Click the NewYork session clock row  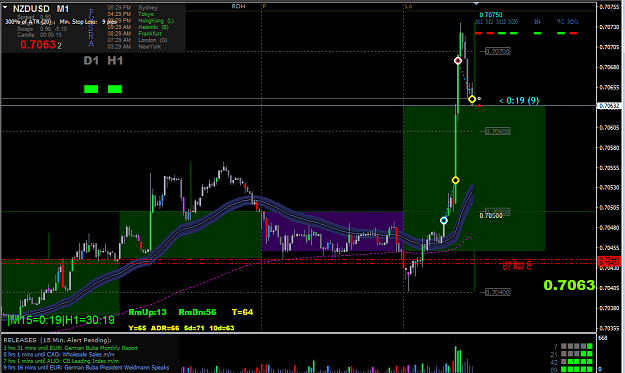coord(134,47)
